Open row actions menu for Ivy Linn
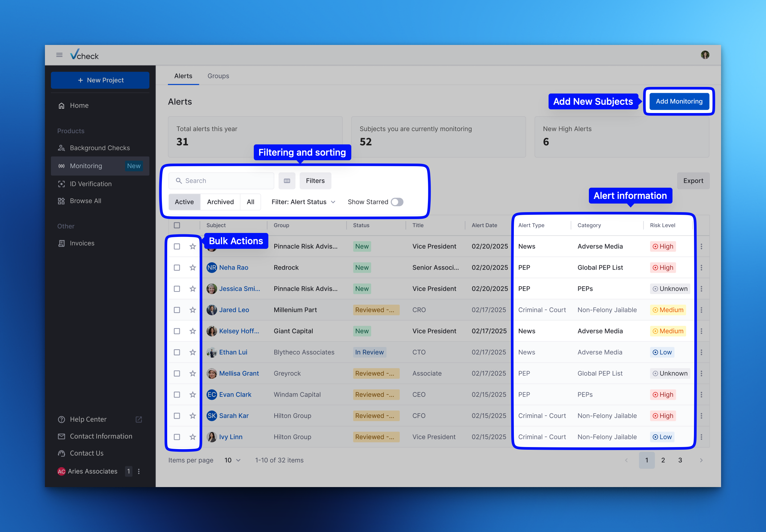Screen dimensions: 766x532 701,437
